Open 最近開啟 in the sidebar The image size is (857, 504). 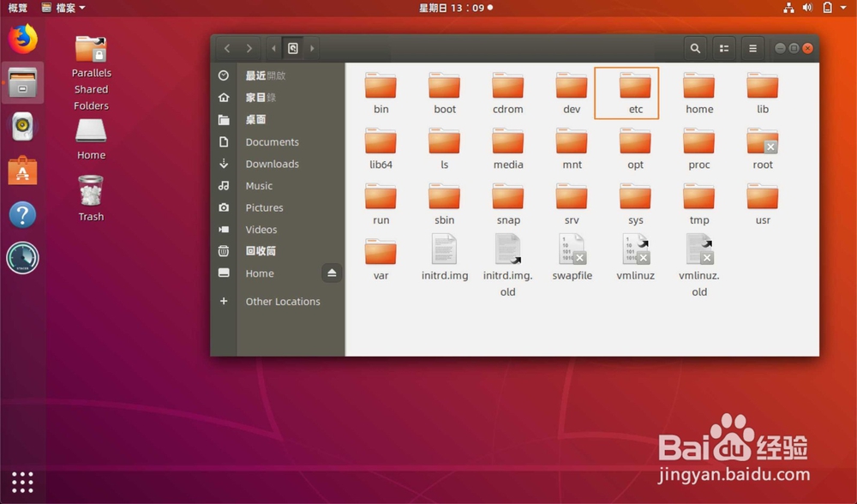click(279, 75)
